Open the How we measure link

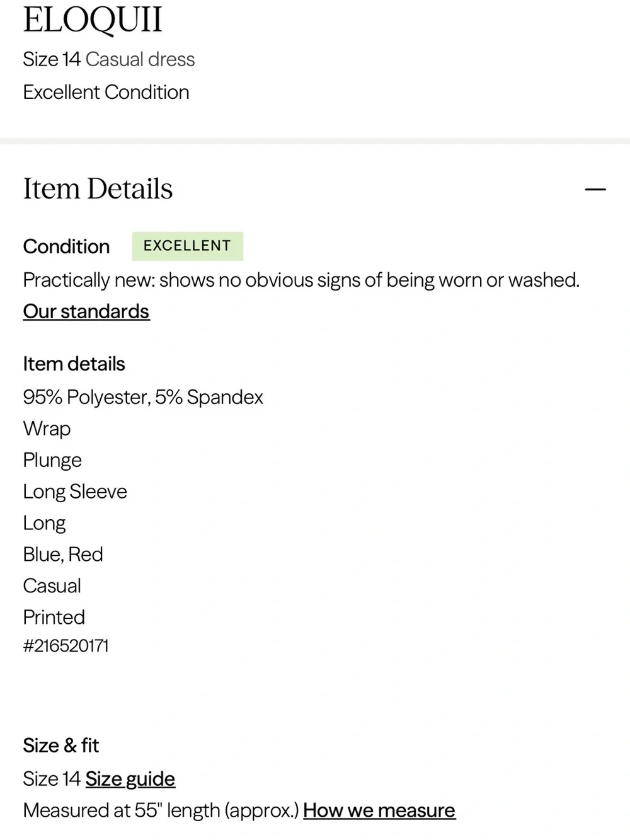click(x=379, y=810)
